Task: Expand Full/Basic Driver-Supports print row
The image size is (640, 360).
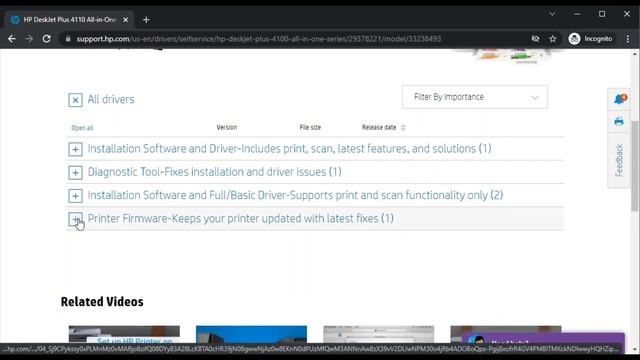Action: pos(75,196)
